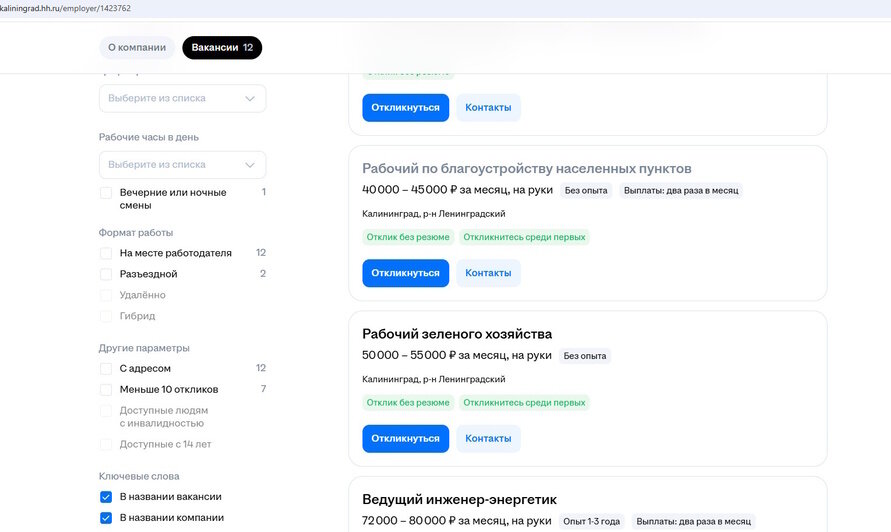Expand the Рабочие часы в день dropdown
The image size is (891, 532).
point(182,165)
